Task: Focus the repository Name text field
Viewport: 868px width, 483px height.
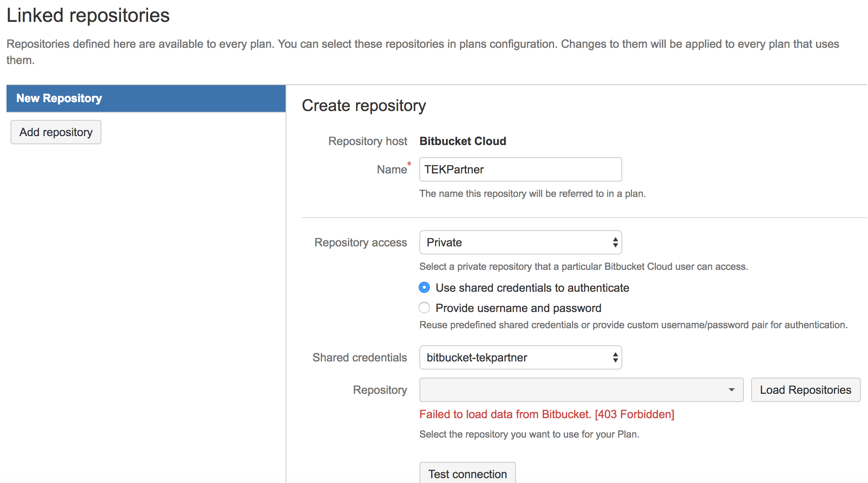Action: click(520, 169)
